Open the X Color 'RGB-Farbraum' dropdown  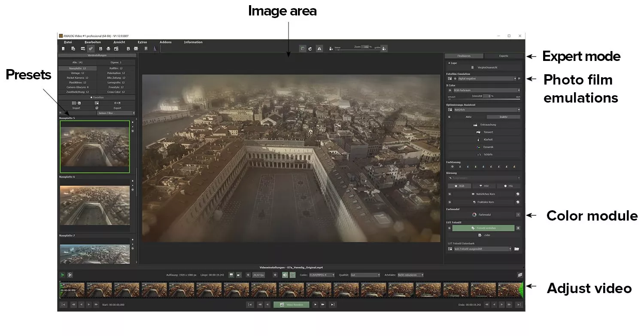pos(487,91)
